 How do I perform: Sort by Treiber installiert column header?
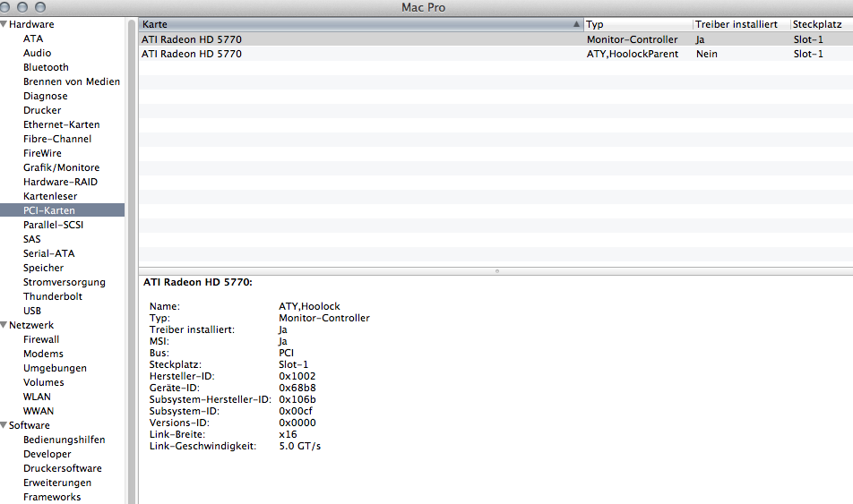tap(742, 24)
